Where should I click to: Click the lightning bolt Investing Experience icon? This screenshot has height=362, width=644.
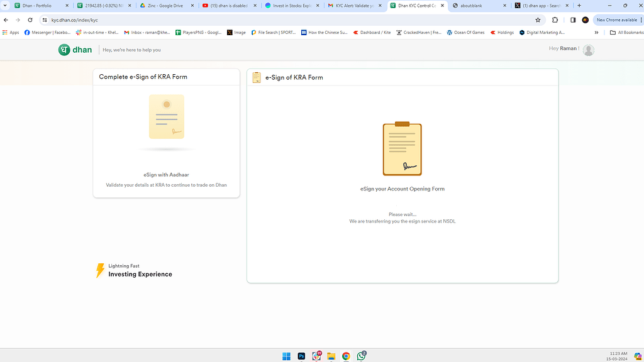[x=101, y=270]
